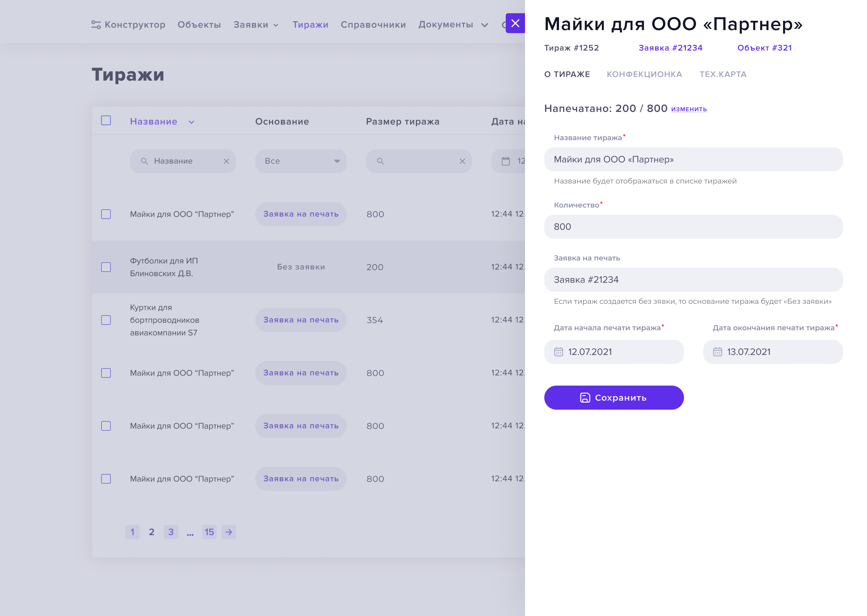The width and height of the screenshot is (867, 616).
Task: Check the Куртки для бортпроводников row
Action: tap(106, 320)
